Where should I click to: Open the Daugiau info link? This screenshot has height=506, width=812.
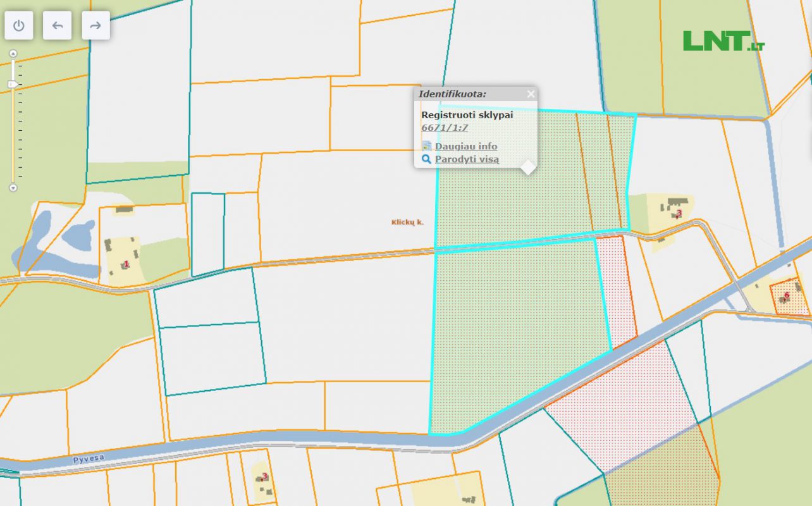[x=466, y=146]
